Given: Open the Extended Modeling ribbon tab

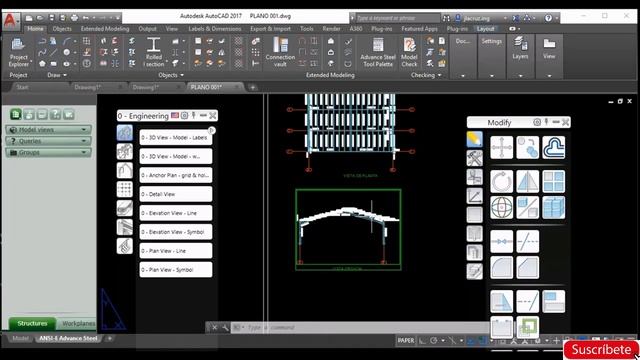Looking at the screenshot, I should (105, 29).
